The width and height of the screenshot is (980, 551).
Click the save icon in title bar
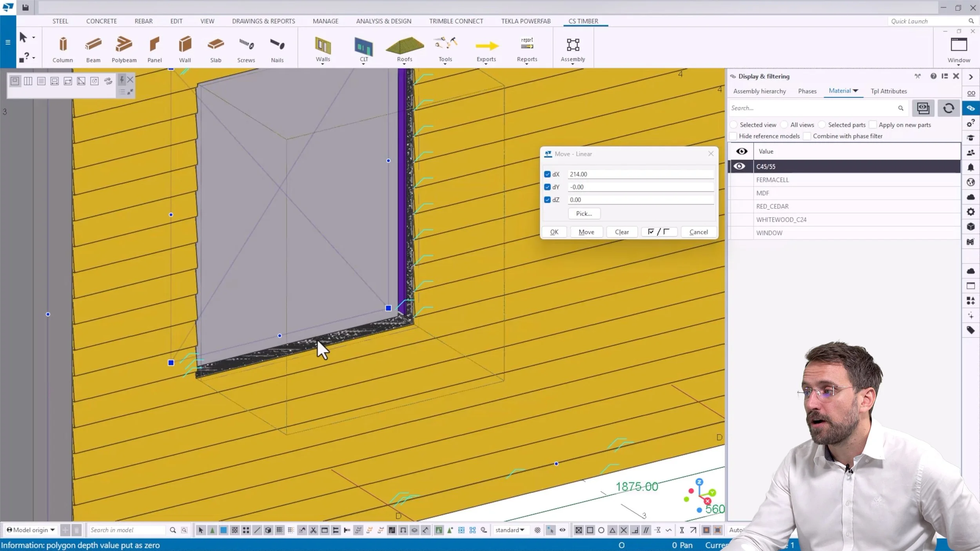point(25,7)
